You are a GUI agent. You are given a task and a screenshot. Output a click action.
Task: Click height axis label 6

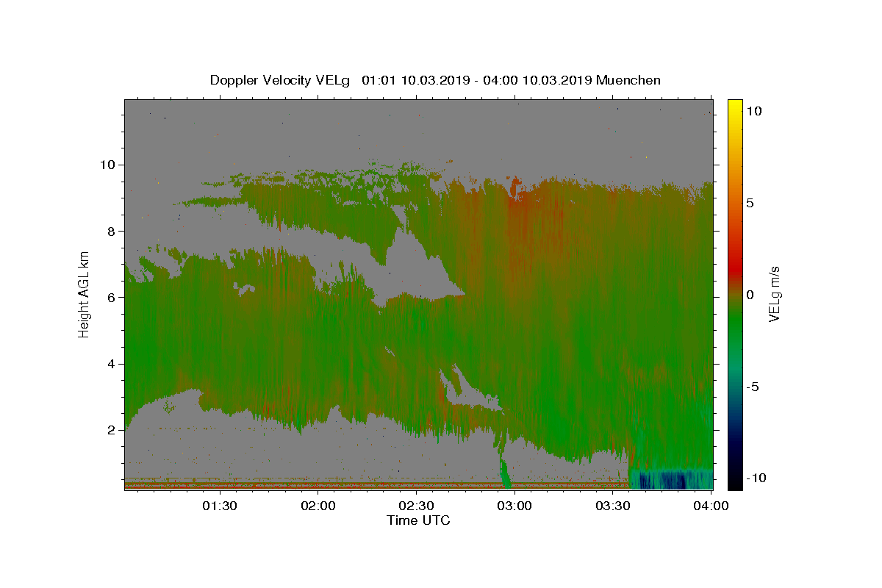(x=111, y=297)
